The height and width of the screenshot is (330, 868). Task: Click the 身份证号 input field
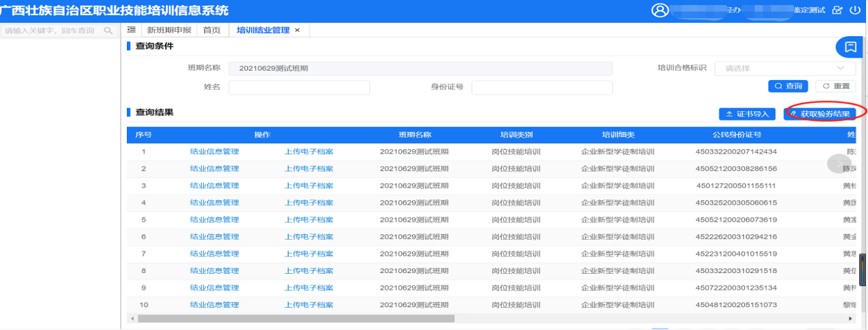pyautogui.click(x=542, y=88)
